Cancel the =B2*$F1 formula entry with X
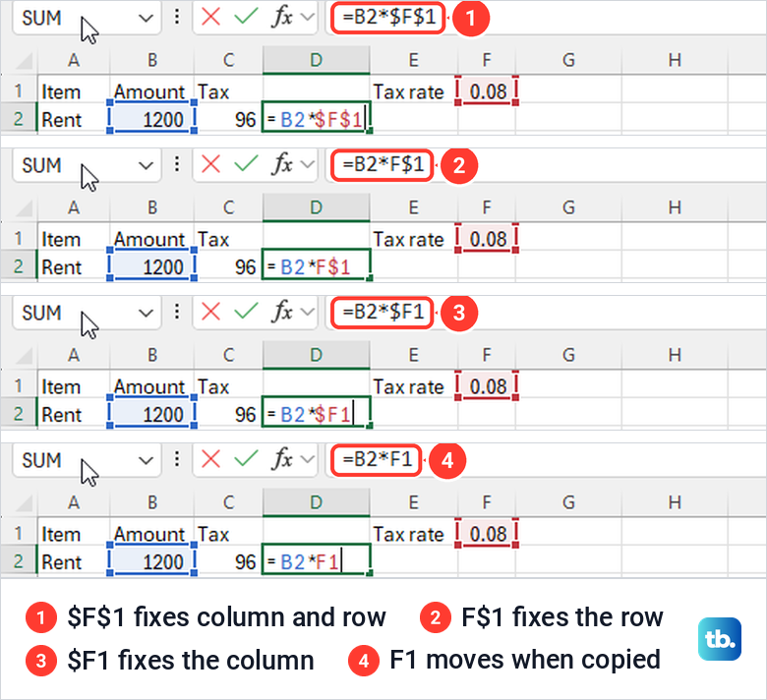The height and width of the screenshot is (700, 767). tap(210, 312)
